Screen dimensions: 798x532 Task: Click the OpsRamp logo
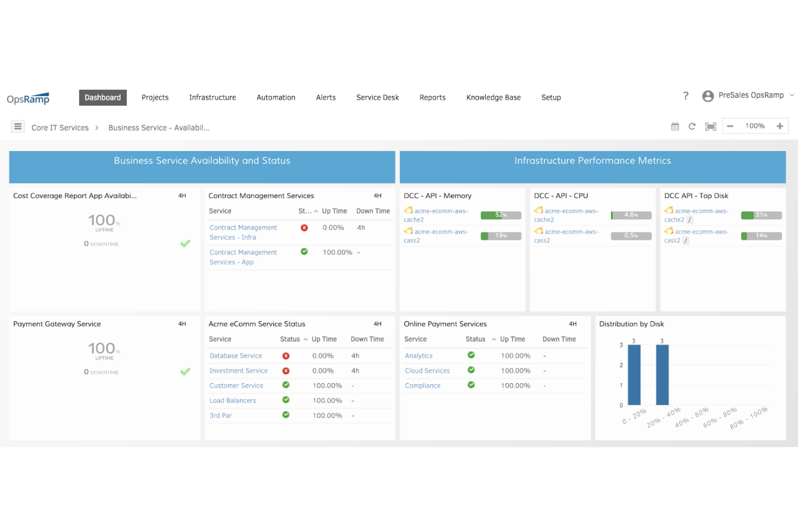[x=27, y=98]
